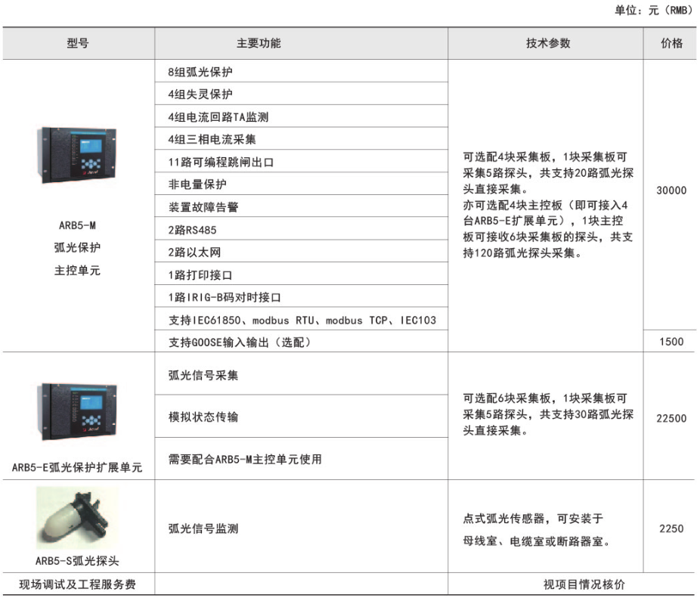This screenshot has height=598, width=700.
Task: Click the ARB5-S arc probe sensor image
Action: click(77, 518)
